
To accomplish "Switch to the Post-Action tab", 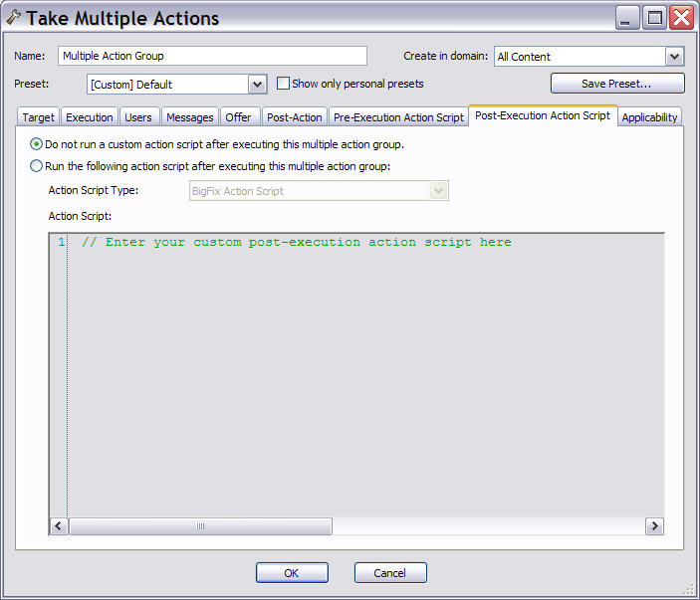I will pos(295,117).
